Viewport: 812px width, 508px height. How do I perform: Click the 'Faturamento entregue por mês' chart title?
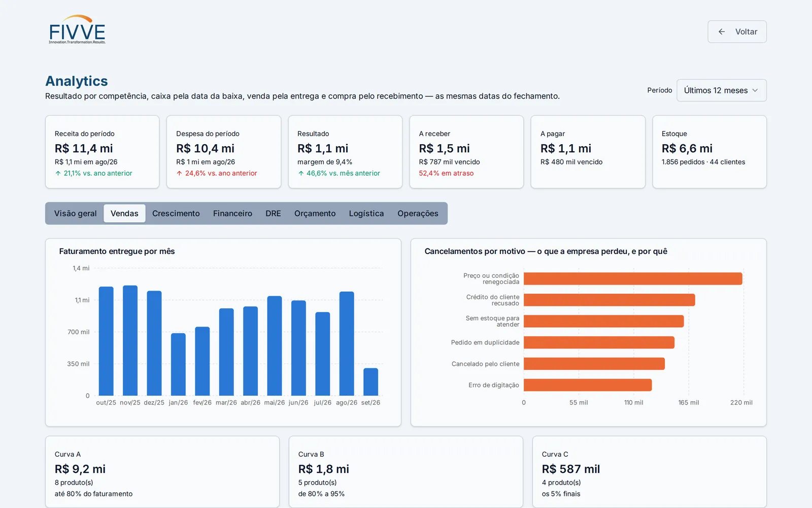[117, 251]
